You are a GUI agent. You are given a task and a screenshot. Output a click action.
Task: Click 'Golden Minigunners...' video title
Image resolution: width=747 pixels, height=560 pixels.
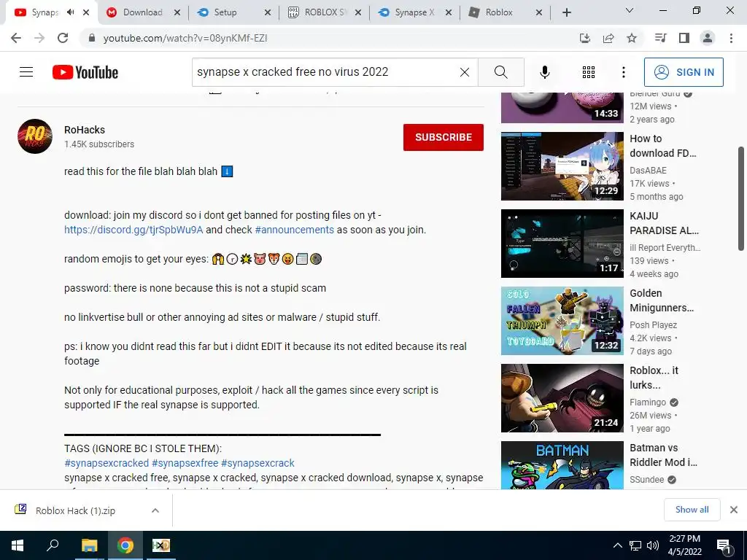(662, 300)
